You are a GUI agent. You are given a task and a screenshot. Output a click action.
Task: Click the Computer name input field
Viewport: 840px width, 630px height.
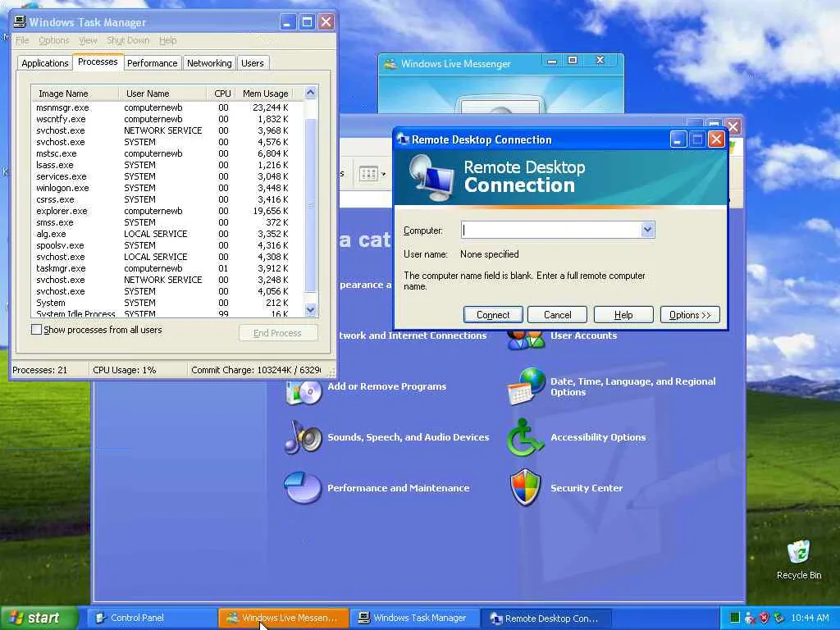(x=551, y=230)
